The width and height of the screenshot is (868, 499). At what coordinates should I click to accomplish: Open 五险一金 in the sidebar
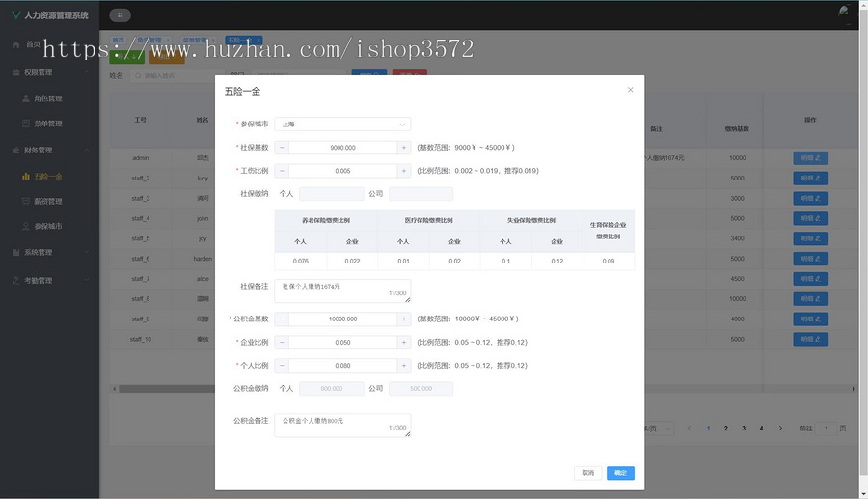tap(47, 176)
